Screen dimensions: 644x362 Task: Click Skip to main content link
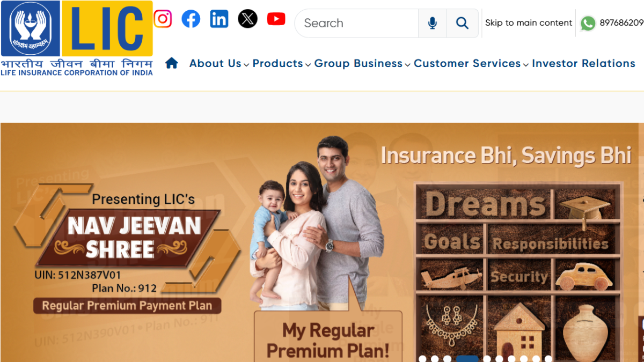[529, 23]
